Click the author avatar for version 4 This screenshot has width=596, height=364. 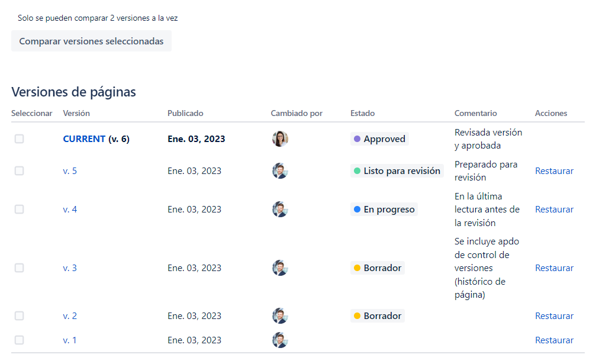tap(280, 210)
